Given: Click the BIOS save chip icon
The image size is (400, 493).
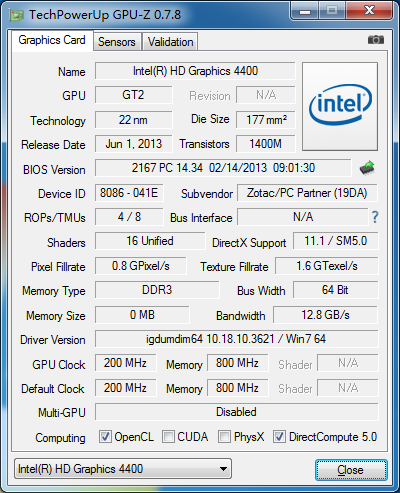Looking at the screenshot, I should pyautogui.click(x=367, y=168).
